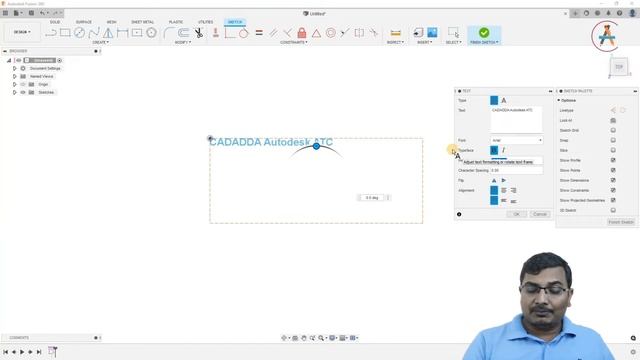640x360 pixels.
Task: Apply the Concentric constraint
Action: click(331, 33)
